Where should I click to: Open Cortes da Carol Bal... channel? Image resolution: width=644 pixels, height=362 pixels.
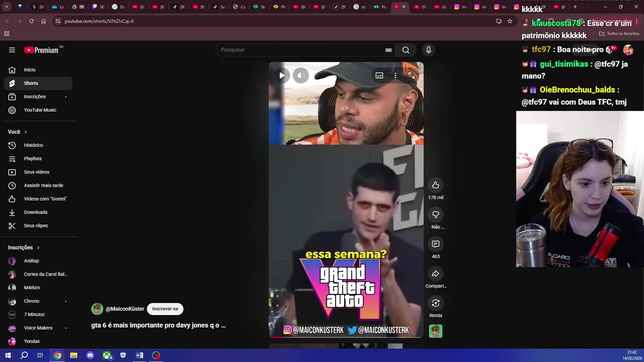tap(38, 274)
